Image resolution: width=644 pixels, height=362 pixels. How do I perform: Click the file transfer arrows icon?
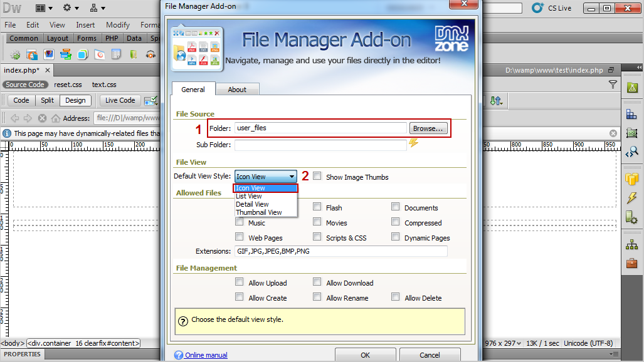pos(496,101)
